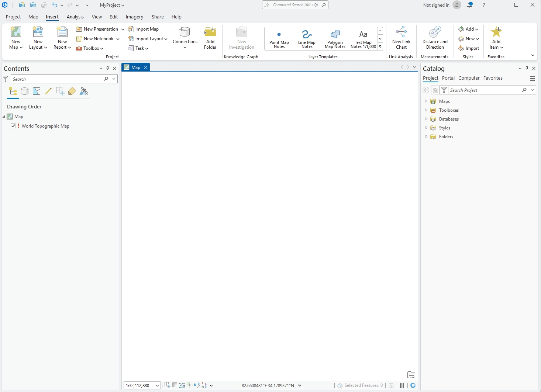The width and height of the screenshot is (541, 392).
Task: Uncheck the World Topographic Map layer
Action: 13,126
